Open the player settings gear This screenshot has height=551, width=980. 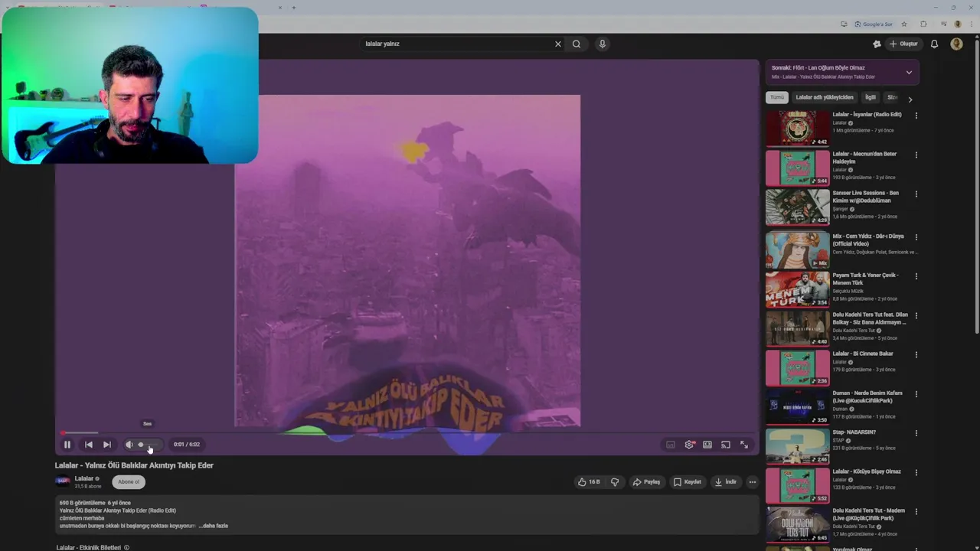(x=689, y=445)
